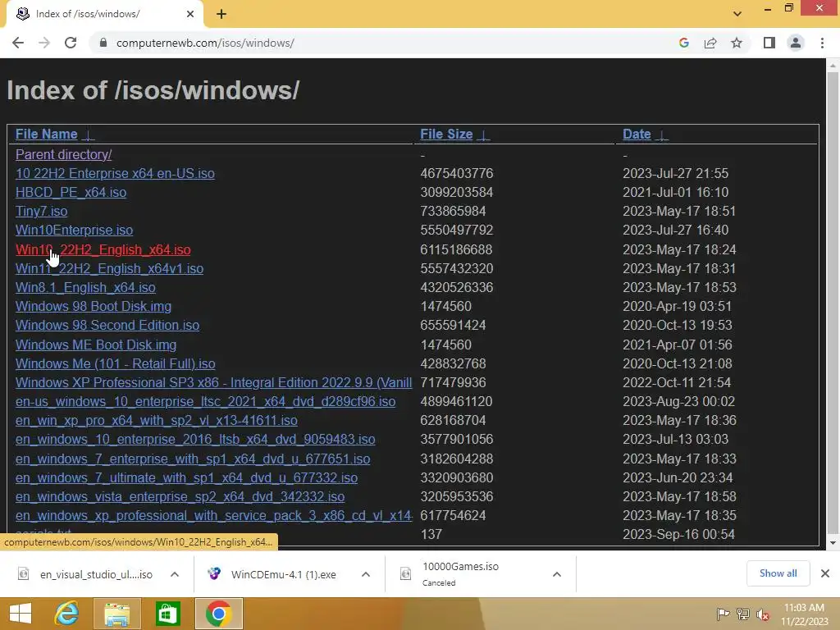
Task: View site info via lock icon
Action: pos(103,43)
